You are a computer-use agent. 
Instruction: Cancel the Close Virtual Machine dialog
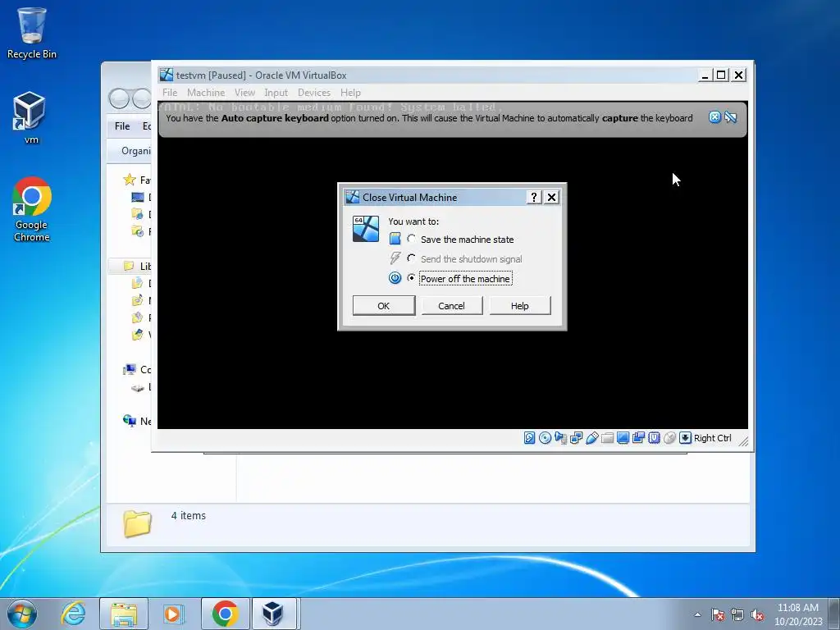click(452, 306)
